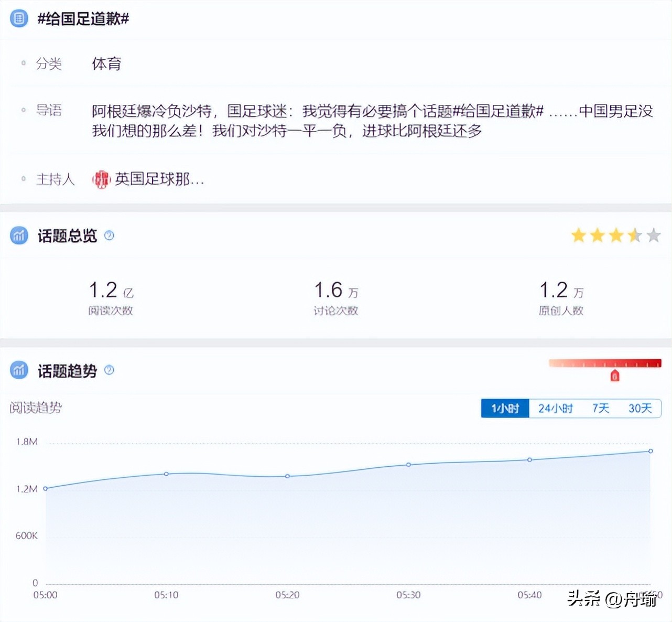
Task: Click the bullet icon before 主持人
Action: 23,178
